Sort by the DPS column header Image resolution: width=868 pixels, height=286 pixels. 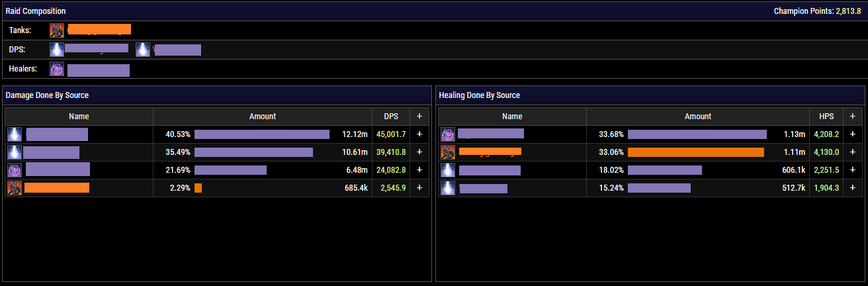[x=391, y=117]
